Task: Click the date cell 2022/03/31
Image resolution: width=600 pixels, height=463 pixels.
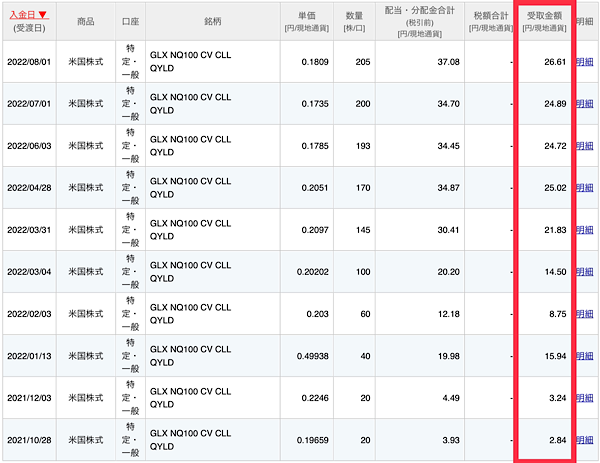Action: (x=29, y=230)
